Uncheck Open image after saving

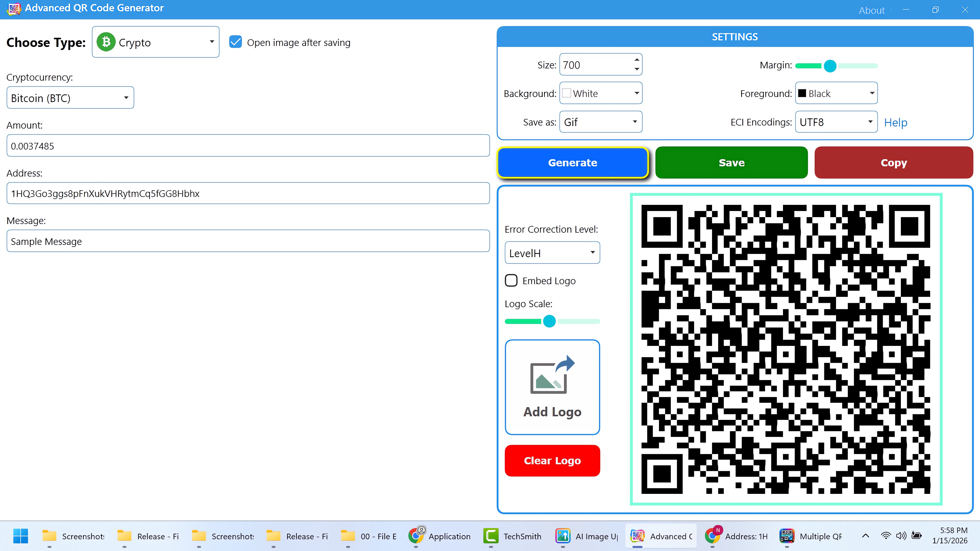point(236,42)
